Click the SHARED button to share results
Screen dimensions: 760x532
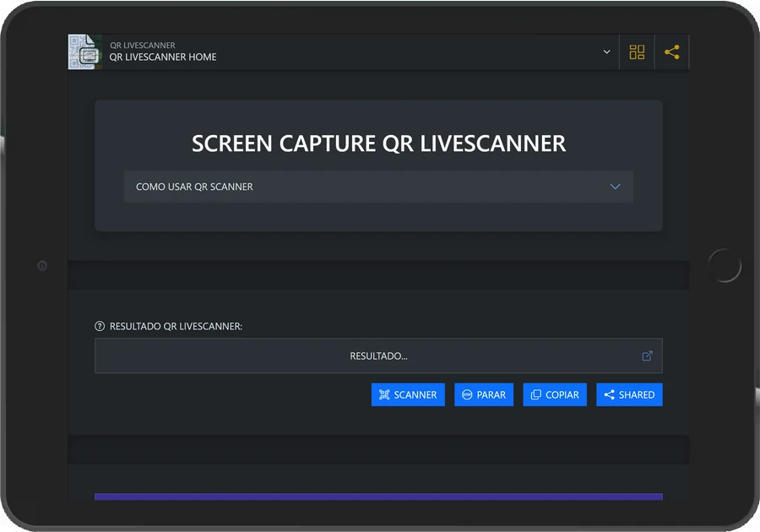coord(629,394)
